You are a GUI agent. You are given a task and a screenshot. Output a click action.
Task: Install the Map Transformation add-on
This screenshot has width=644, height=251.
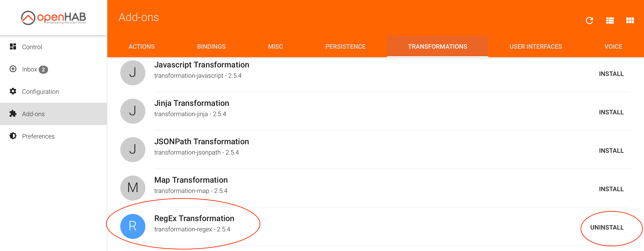pos(611,189)
